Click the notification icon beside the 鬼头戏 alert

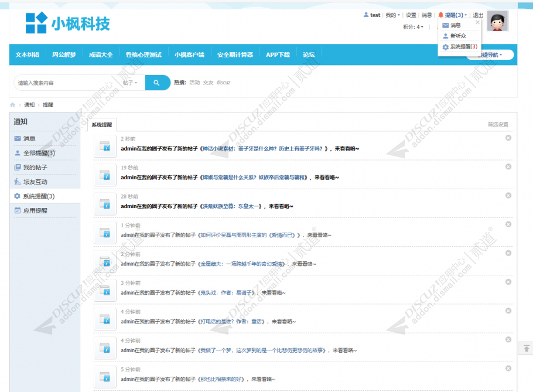click(105, 291)
